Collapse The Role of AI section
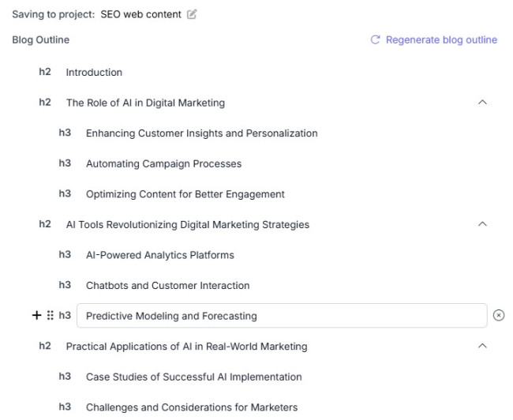 pyautogui.click(x=483, y=103)
